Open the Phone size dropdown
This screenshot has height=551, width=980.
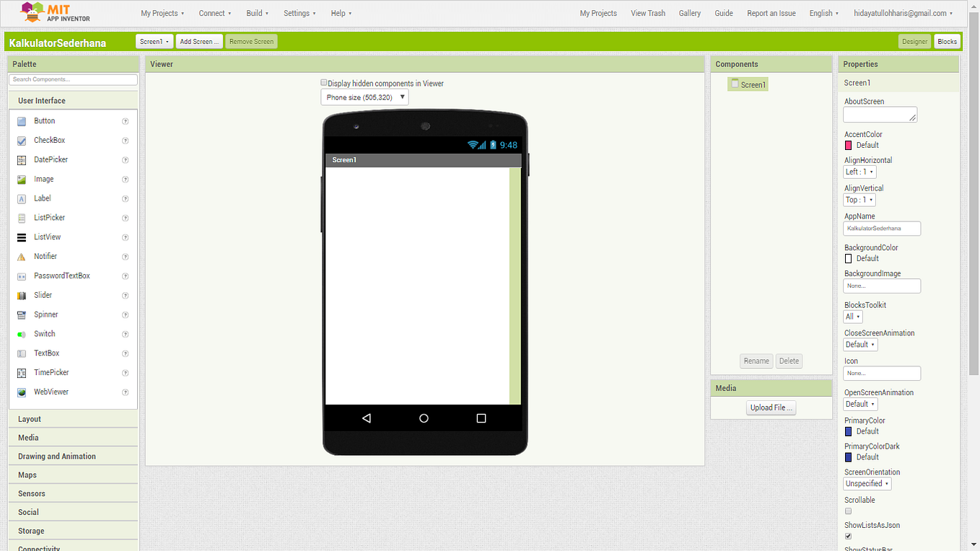(x=364, y=97)
